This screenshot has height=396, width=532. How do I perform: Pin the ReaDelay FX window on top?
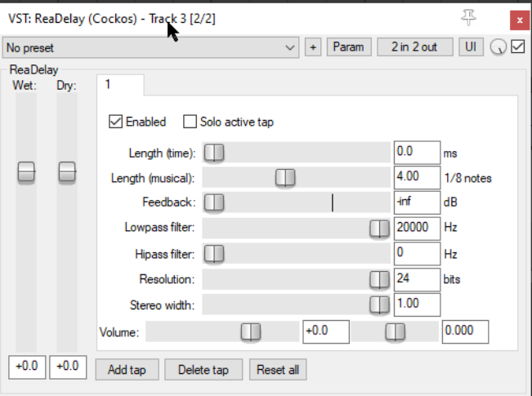pos(468,18)
